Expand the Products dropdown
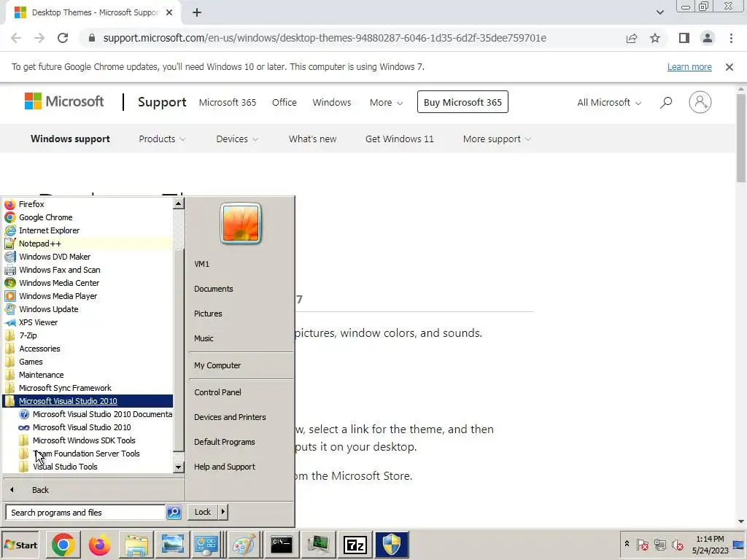747x560 pixels. point(162,139)
